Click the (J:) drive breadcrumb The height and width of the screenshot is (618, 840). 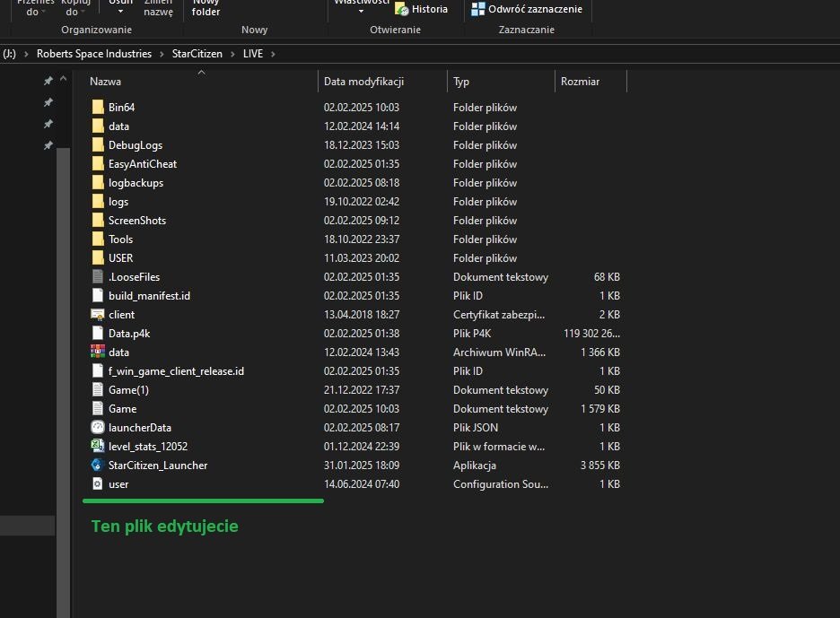(9, 54)
